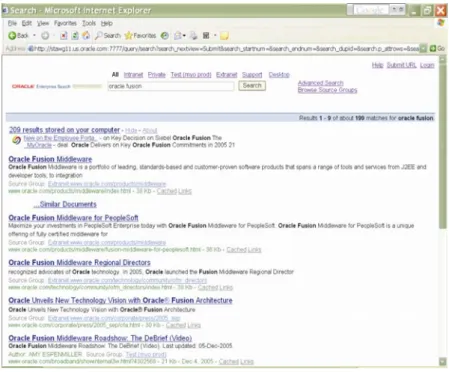The height and width of the screenshot is (372, 449).
Task: Click in the Address bar URL field
Action: [x=223, y=48]
